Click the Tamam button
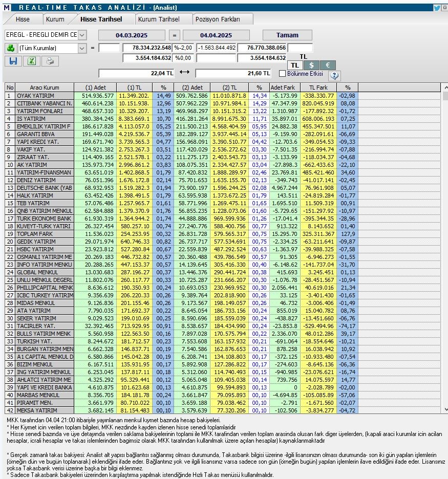 pyautogui.click(x=287, y=35)
